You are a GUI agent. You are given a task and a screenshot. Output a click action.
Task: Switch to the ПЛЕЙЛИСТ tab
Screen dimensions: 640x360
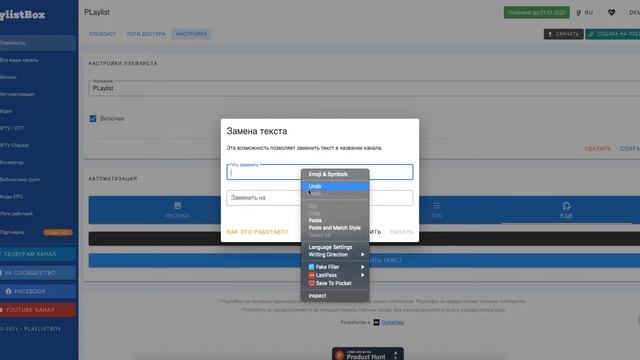(x=102, y=34)
